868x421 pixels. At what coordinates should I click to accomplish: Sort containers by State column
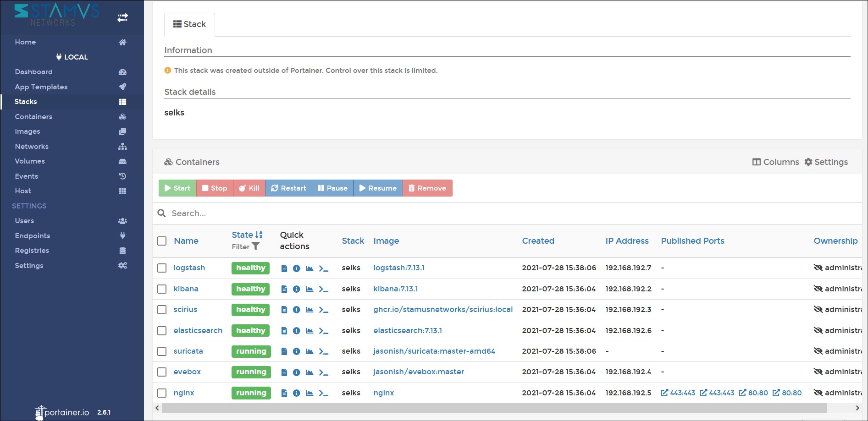(x=247, y=235)
